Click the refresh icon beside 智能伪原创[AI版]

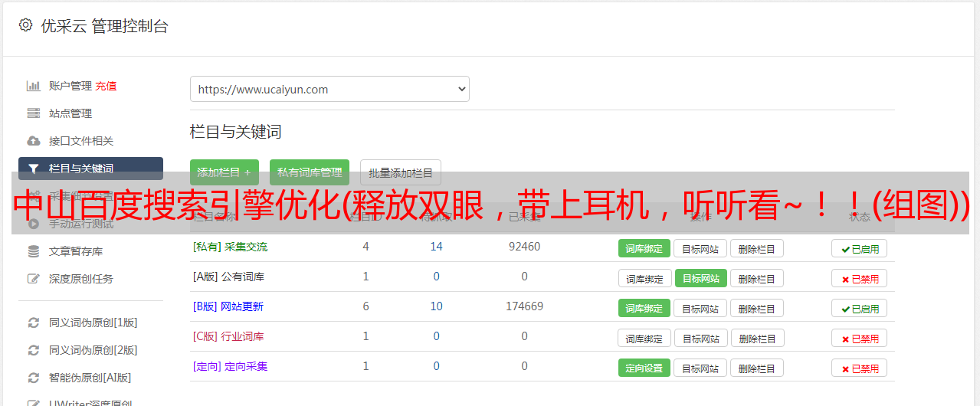[34, 378]
